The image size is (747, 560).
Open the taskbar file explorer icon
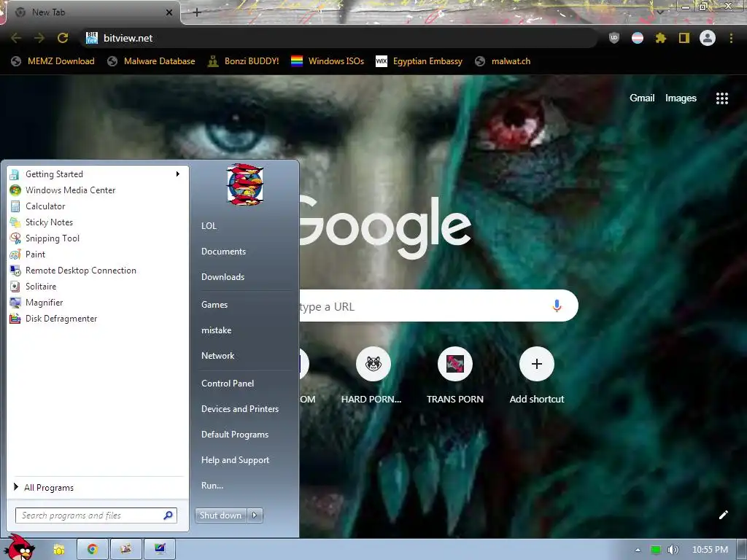59,550
